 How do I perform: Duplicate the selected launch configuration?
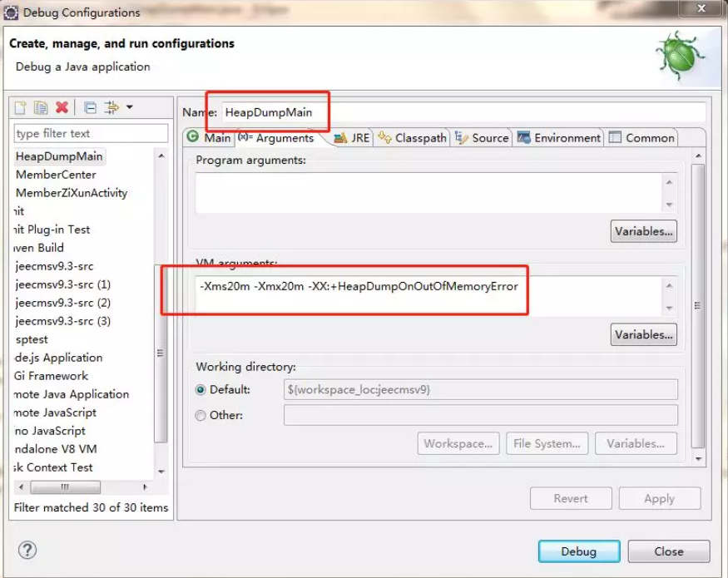tap(41, 108)
